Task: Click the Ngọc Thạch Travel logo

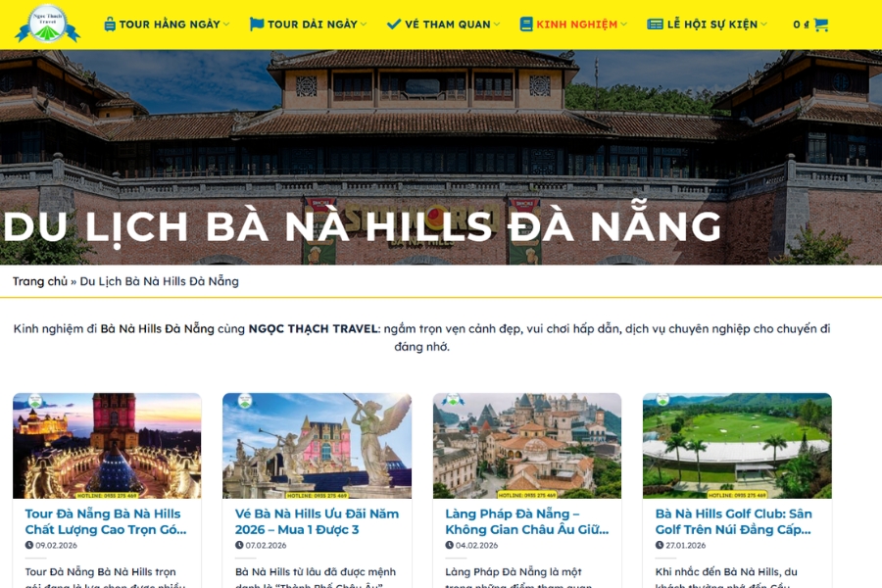Action: click(48, 24)
